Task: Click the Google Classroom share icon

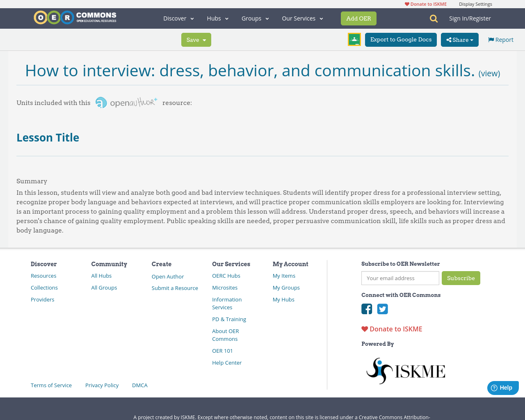Action: (x=354, y=39)
